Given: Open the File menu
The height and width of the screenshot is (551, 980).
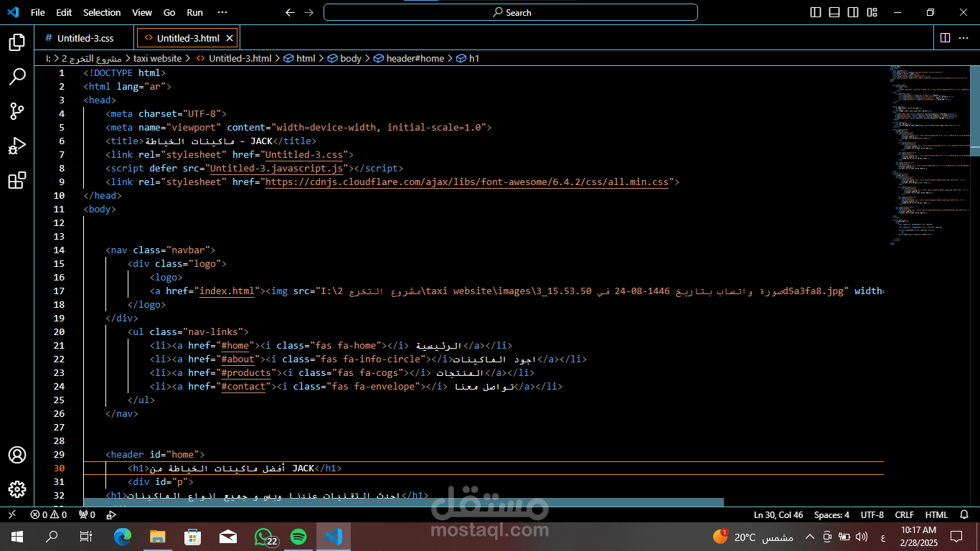Looking at the screenshot, I should [38, 12].
